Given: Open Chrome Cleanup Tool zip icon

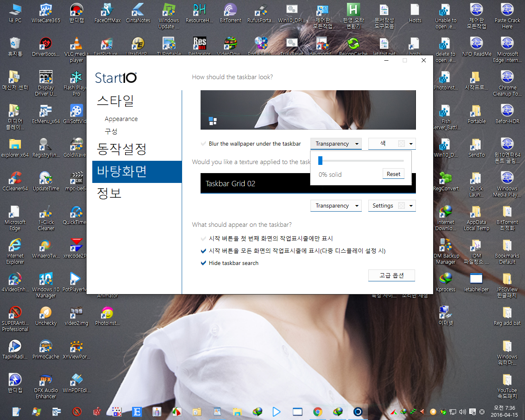Looking at the screenshot, I should [x=507, y=84].
